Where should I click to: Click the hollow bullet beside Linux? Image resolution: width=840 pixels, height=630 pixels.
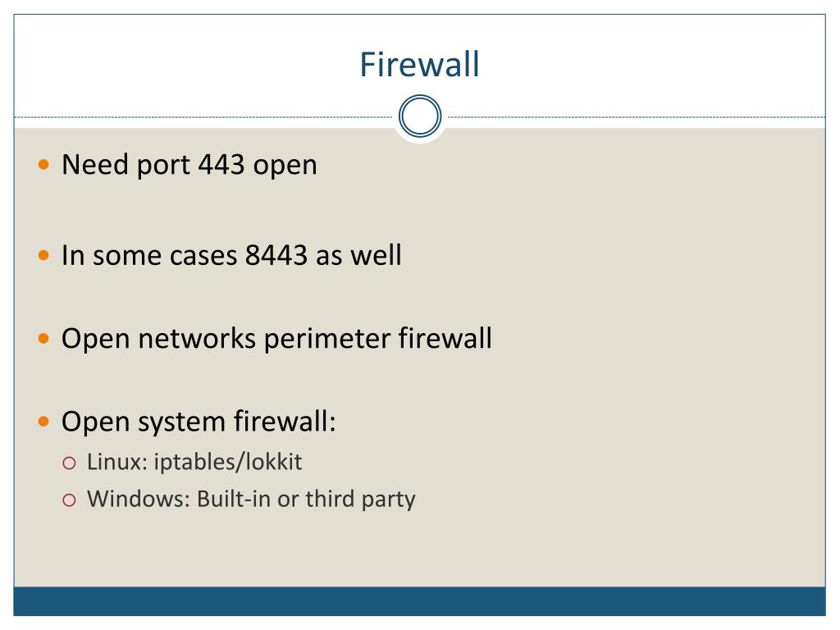tap(69, 463)
